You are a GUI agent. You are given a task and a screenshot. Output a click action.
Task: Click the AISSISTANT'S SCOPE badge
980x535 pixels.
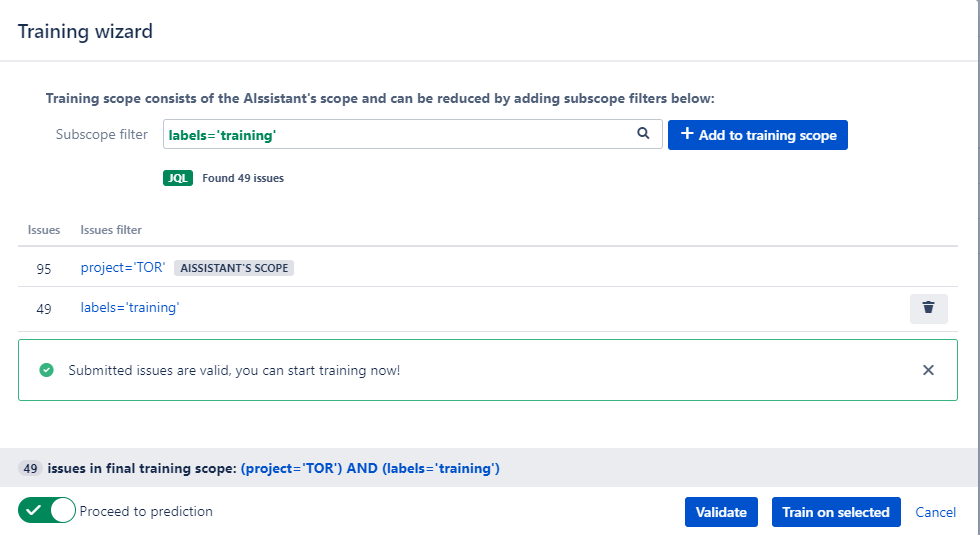[x=234, y=268]
